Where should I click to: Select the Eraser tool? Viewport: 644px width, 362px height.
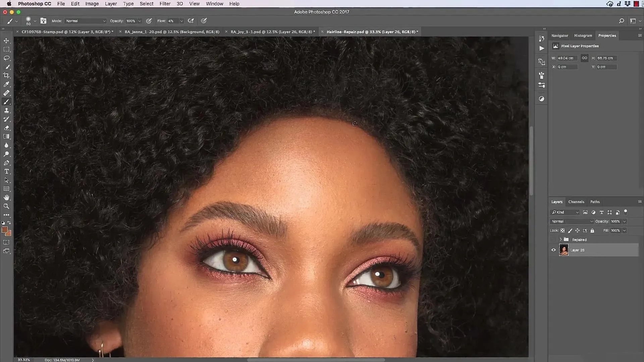tap(6, 128)
